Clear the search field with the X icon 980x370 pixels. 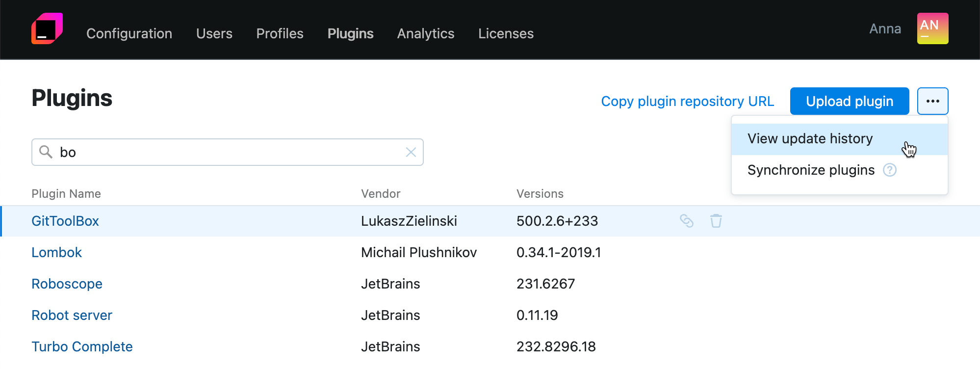(x=411, y=152)
